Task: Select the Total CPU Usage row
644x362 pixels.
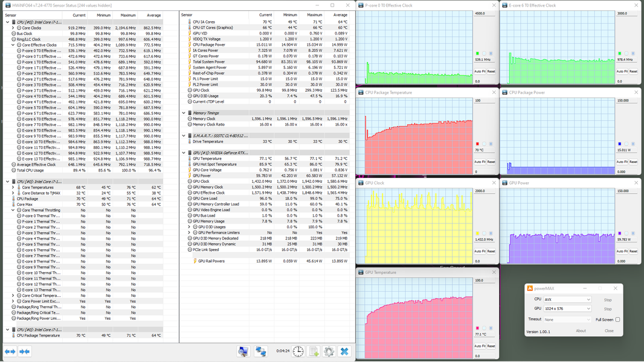Action: [83, 170]
